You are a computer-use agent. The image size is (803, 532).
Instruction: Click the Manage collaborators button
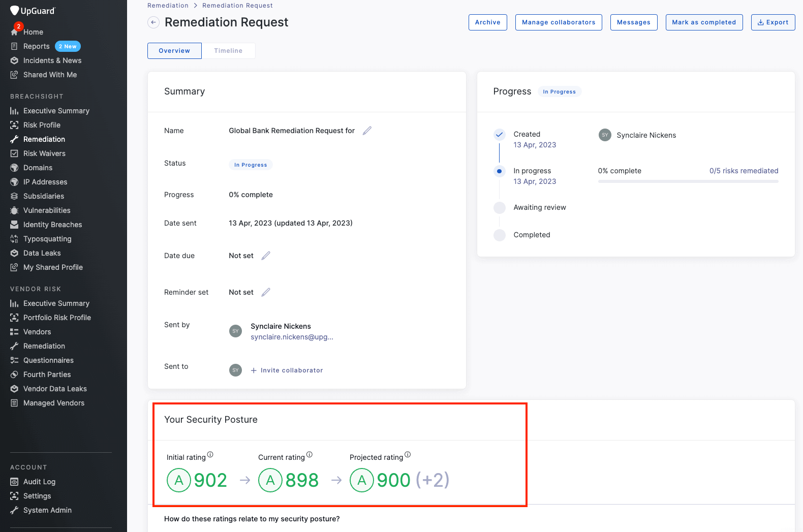(x=559, y=22)
